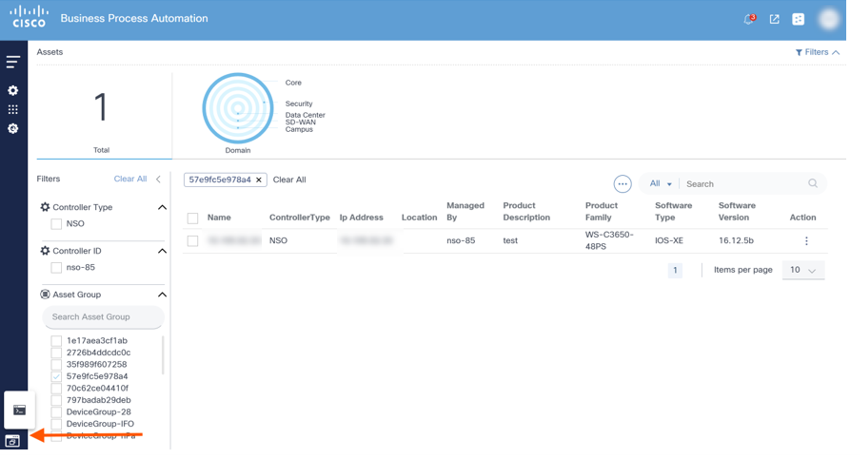Click Clear All next to filter chip
860x455 pixels.
coord(290,180)
